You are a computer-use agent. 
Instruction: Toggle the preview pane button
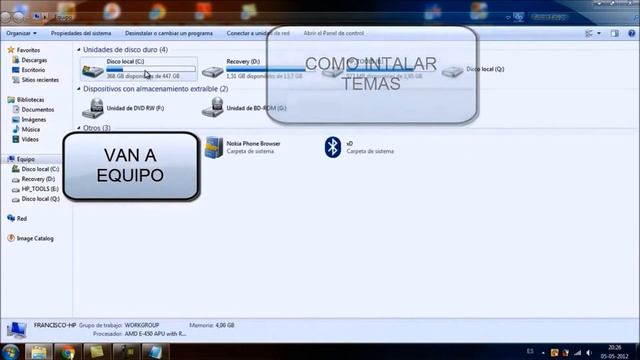615,33
